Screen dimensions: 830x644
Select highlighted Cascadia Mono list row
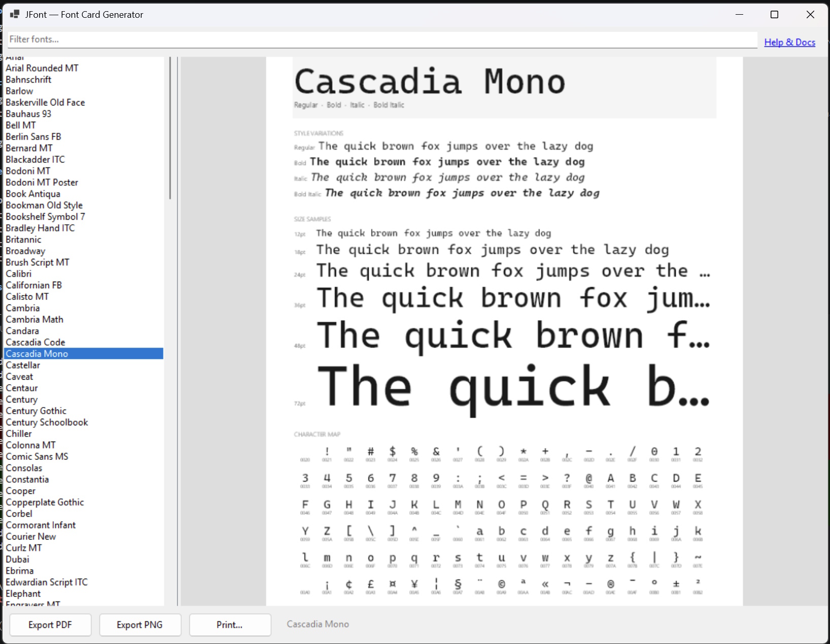(x=84, y=354)
